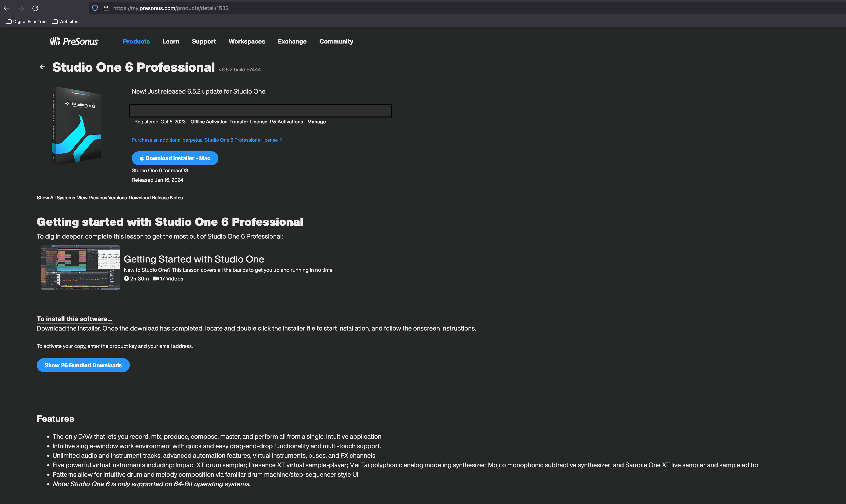Reload the current page
Screen dimensions: 846x504
click(35, 8)
